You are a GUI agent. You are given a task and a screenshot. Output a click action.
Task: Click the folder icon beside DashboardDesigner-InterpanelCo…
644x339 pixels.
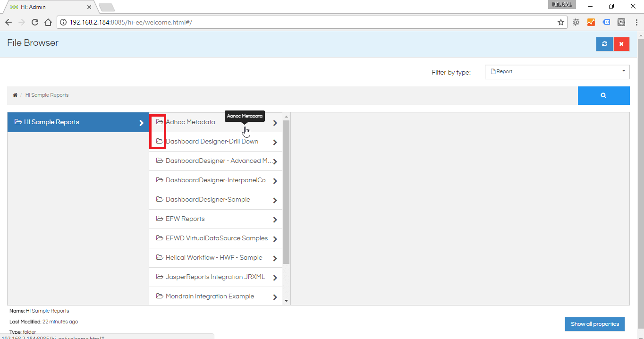[x=160, y=180]
